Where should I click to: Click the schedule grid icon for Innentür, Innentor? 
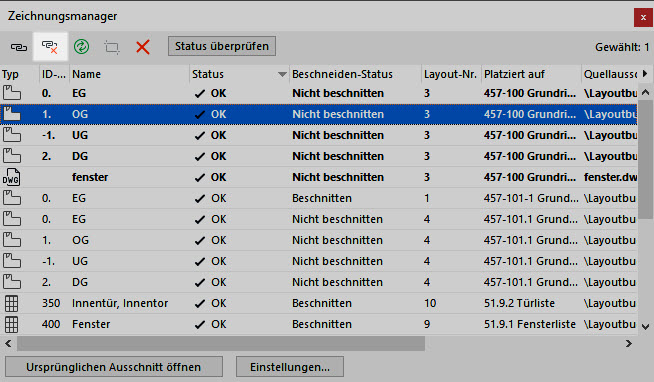(x=11, y=303)
